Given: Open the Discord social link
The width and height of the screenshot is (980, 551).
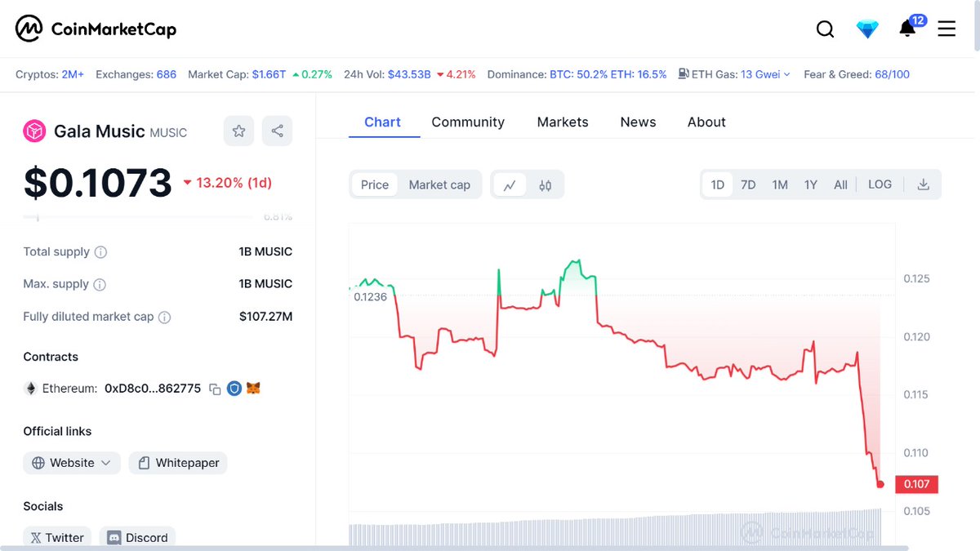Looking at the screenshot, I should (138, 537).
